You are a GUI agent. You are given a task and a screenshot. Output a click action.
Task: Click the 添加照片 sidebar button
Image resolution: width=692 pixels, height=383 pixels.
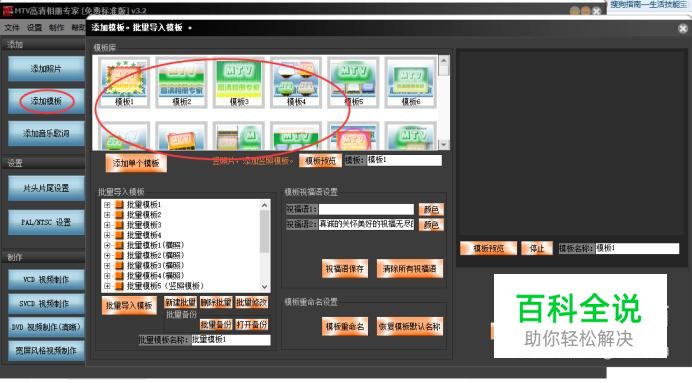46,68
